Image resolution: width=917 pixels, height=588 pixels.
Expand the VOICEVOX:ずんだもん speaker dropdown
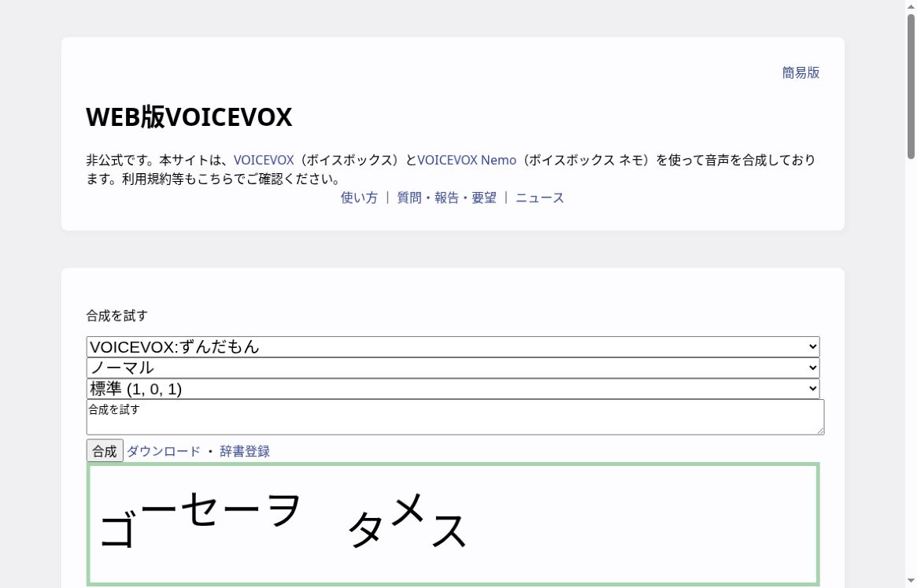[x=453, y=347]
